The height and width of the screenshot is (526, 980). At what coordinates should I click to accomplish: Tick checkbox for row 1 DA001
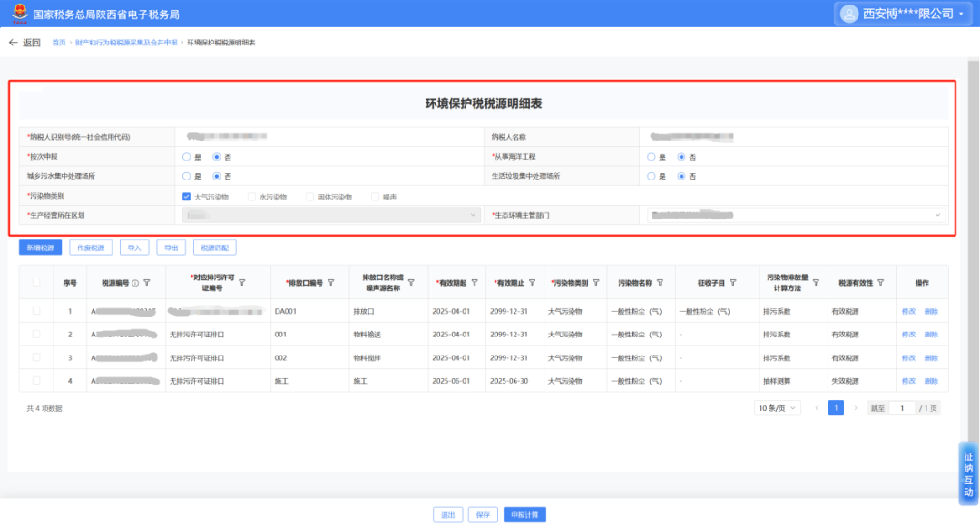point(36,310)
